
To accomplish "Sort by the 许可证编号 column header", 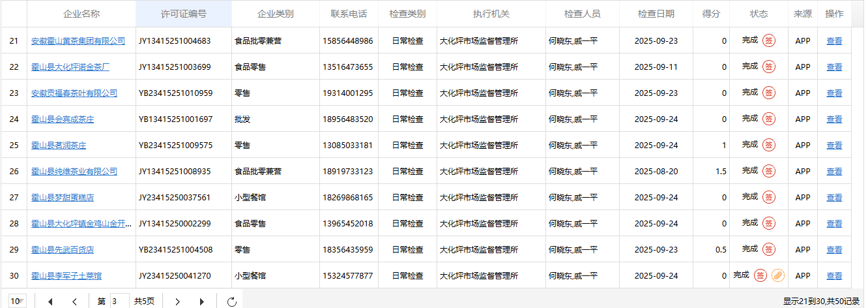I will [x=184, y=14].
